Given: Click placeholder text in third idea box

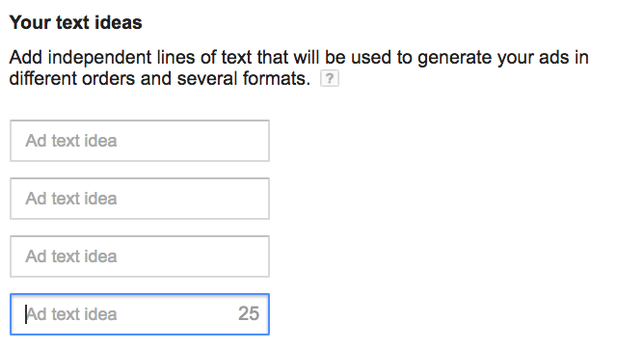Looking at the screenshot, I should coord(71,256).
